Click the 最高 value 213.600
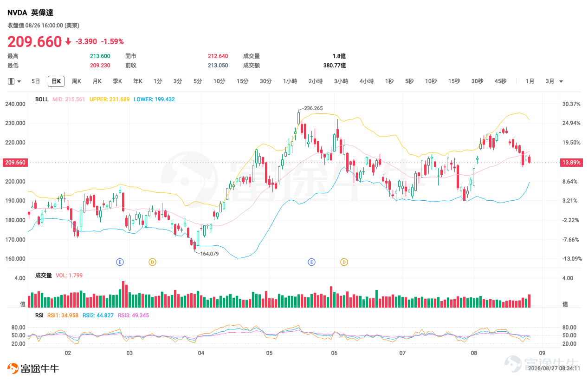The height and width of the screenshot is (381, 588). pyautogui.click(x=100, y=56)
